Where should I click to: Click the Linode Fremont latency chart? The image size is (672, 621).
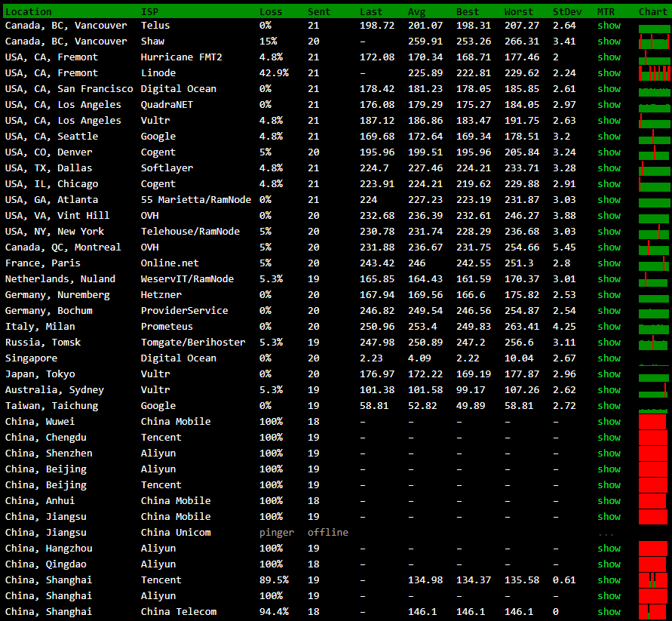point(654,73)
